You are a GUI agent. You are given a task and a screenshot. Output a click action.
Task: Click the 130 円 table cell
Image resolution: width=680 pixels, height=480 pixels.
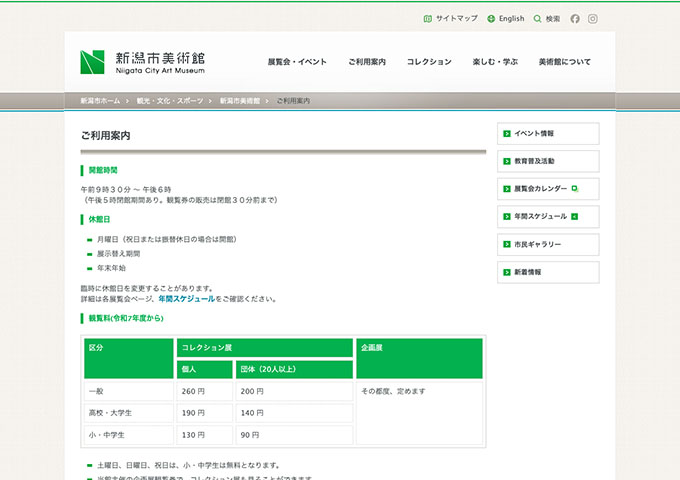204,435
